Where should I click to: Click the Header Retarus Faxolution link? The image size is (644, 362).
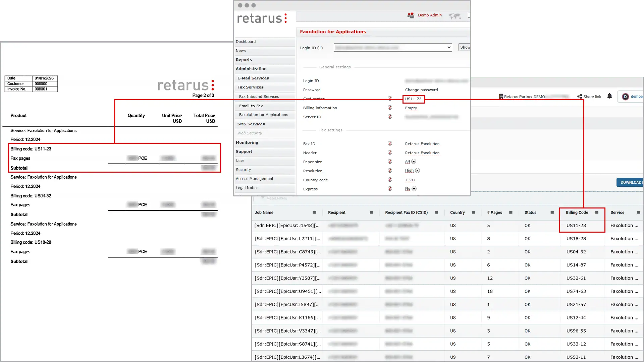coord(422,153)
